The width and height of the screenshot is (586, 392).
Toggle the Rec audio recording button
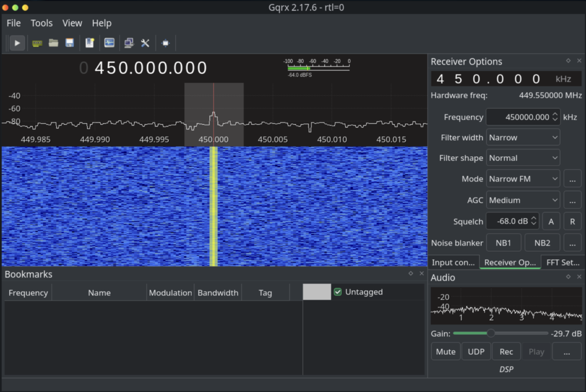pyautogui.click(x=506, y=351)
